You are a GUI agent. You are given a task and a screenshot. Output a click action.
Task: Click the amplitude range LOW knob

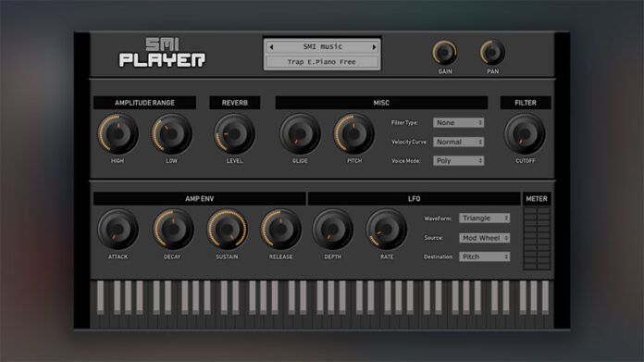pos(172,134)
